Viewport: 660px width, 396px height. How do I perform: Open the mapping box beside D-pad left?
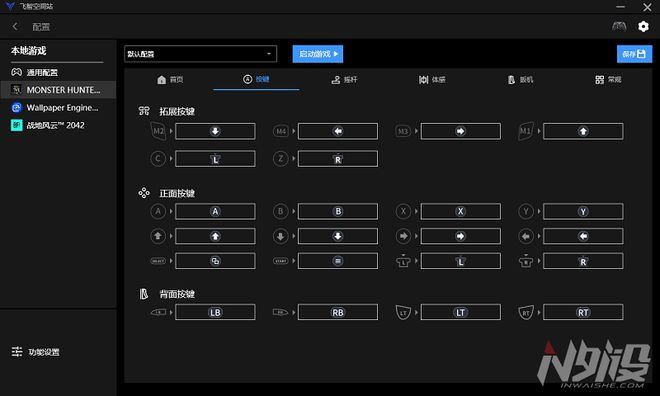(x=583, y=236)
